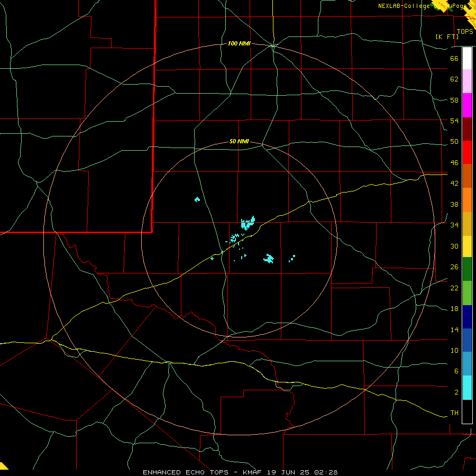Select the navy blue legend band
This screenshot has width=476, height=476.
coord(467,317)
